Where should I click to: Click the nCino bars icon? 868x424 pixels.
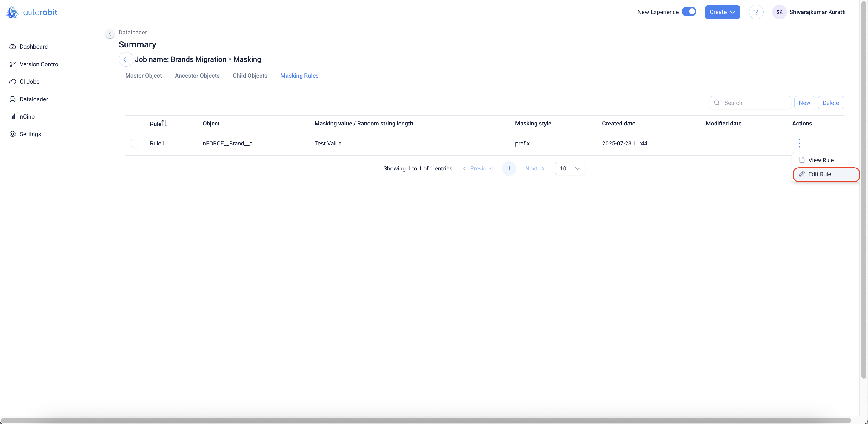click(13, 117)
